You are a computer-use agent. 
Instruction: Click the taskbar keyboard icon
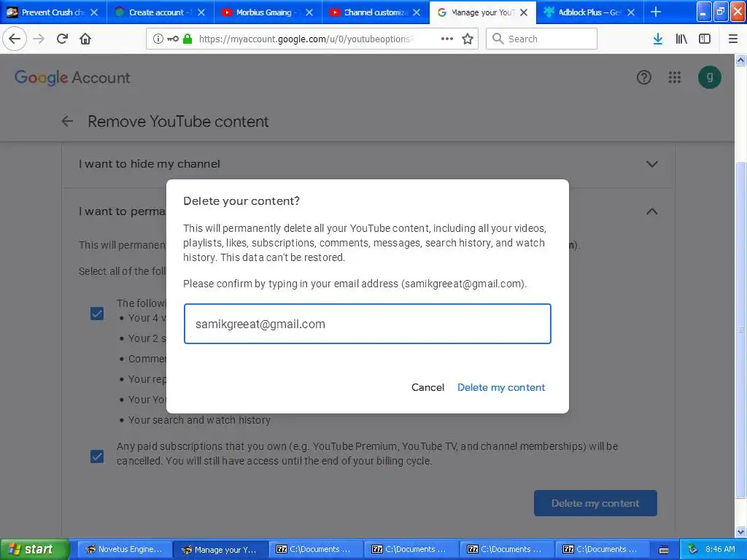pyautogui.click(x=664, y=550)
